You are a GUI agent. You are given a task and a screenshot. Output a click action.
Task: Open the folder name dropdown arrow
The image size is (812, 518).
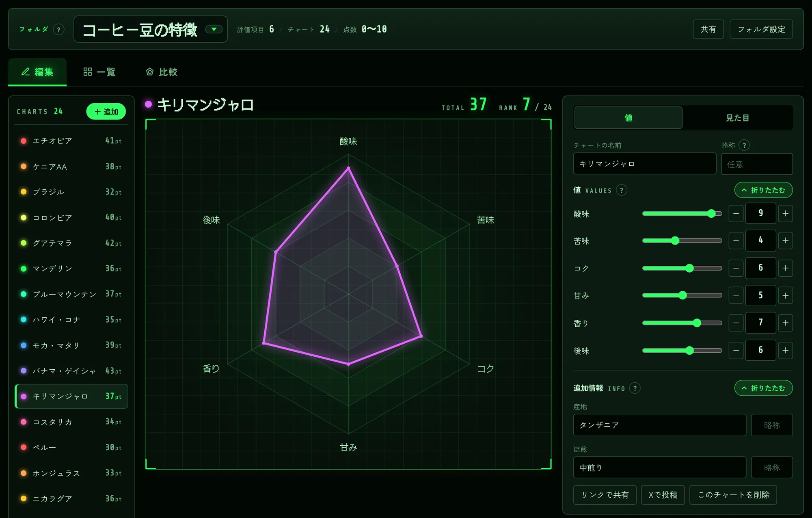point(214,29)
